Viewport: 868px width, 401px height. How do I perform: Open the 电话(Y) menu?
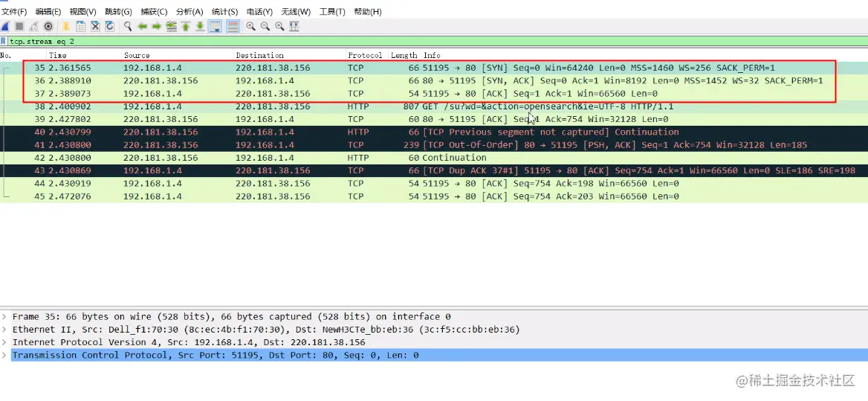pyautogui.click(x=260, y=12)
